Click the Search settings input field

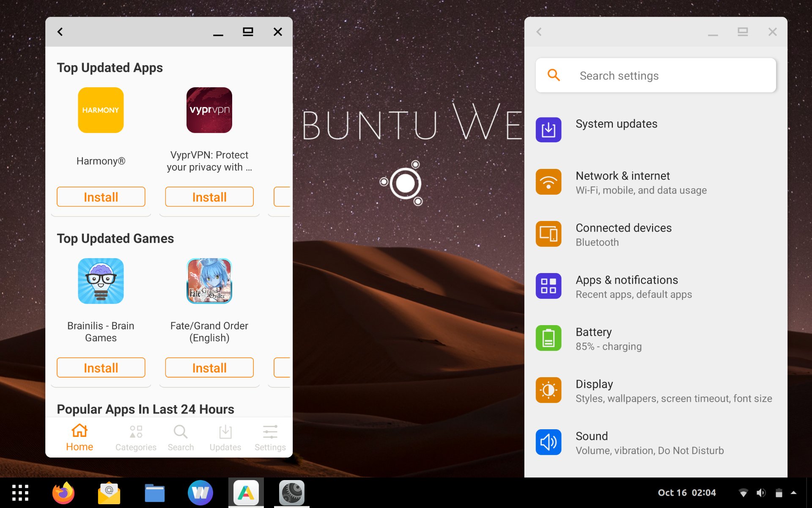[x=656, y=75]
